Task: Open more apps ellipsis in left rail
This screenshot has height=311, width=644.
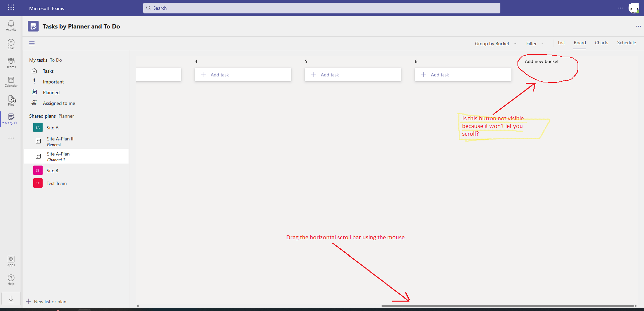Action: click(11, 138)
